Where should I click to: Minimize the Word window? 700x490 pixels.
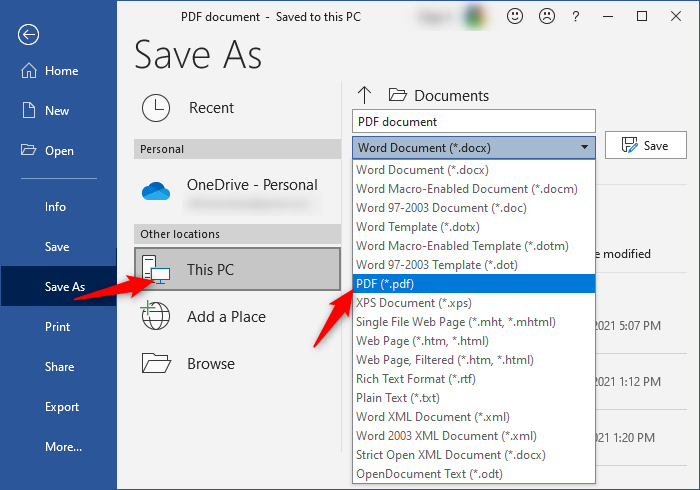[608, 17]
